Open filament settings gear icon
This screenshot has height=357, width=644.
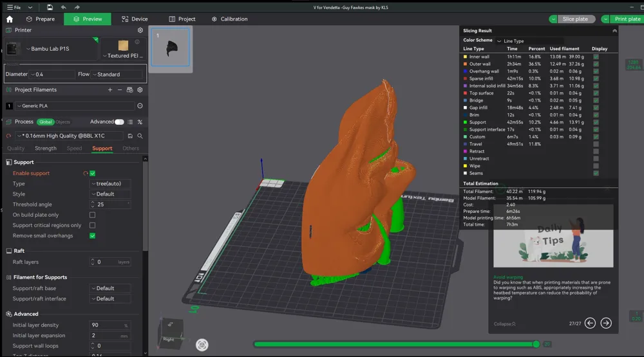[140, 90]
